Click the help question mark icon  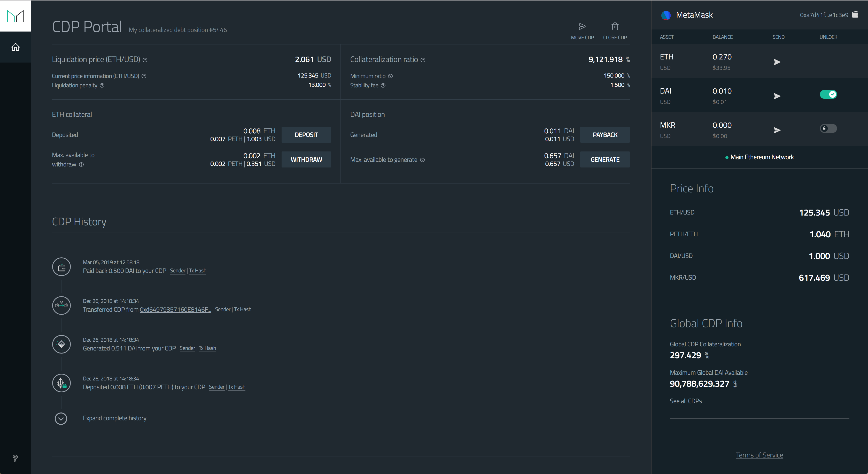tap(15, 458)
